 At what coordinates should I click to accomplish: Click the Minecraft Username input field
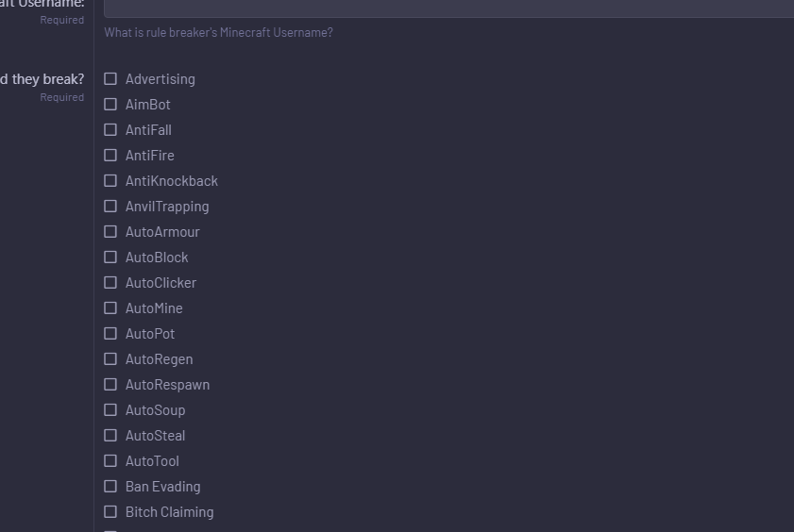[x=448, y=8]
